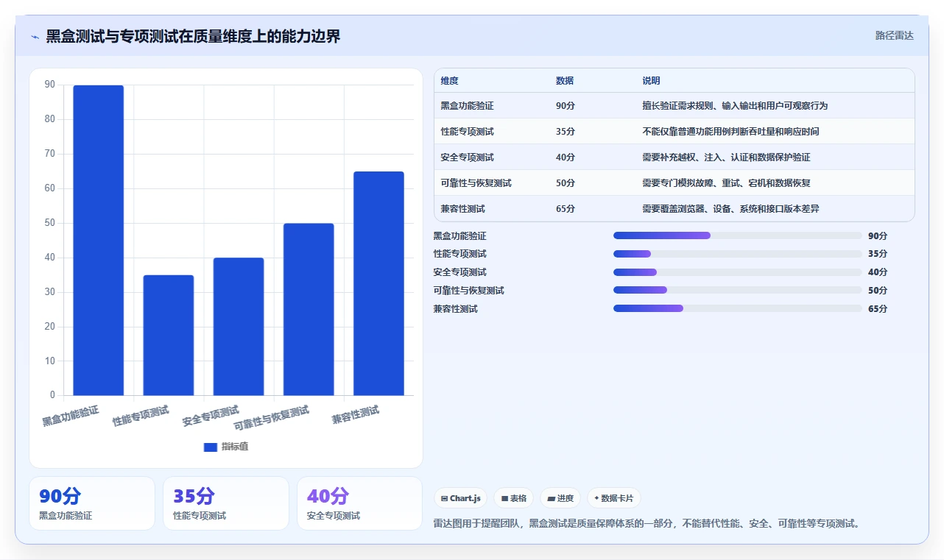The height and width of the screenshot is (560, 944).
Task: Select the 进度 tag
Action: pyautogui.click(x=560, y=498)
